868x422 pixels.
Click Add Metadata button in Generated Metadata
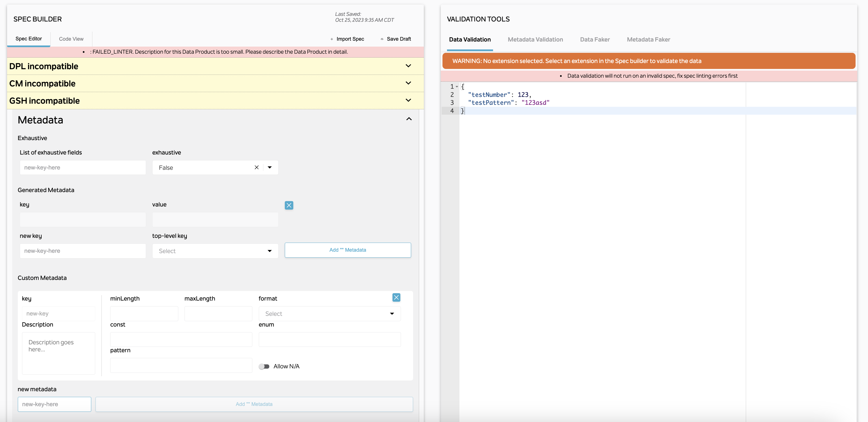pos(348,250)
